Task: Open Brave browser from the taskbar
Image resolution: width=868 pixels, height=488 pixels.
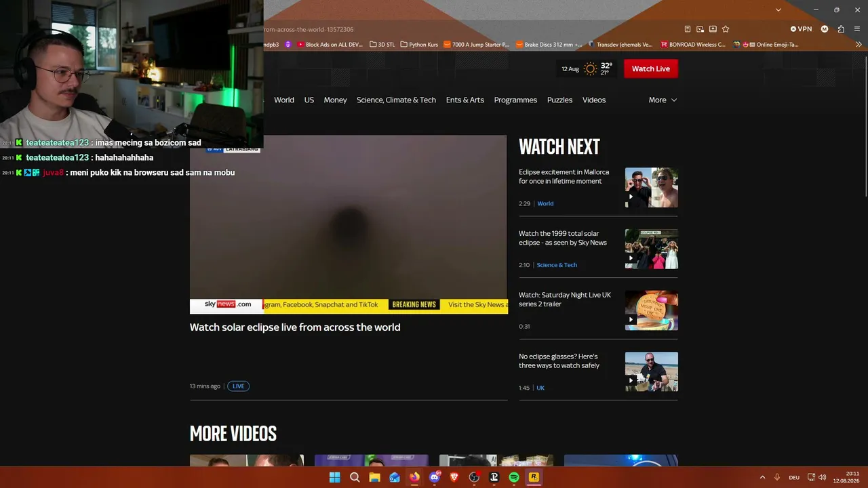Action: pyautogui.click(x=454, y=477)
